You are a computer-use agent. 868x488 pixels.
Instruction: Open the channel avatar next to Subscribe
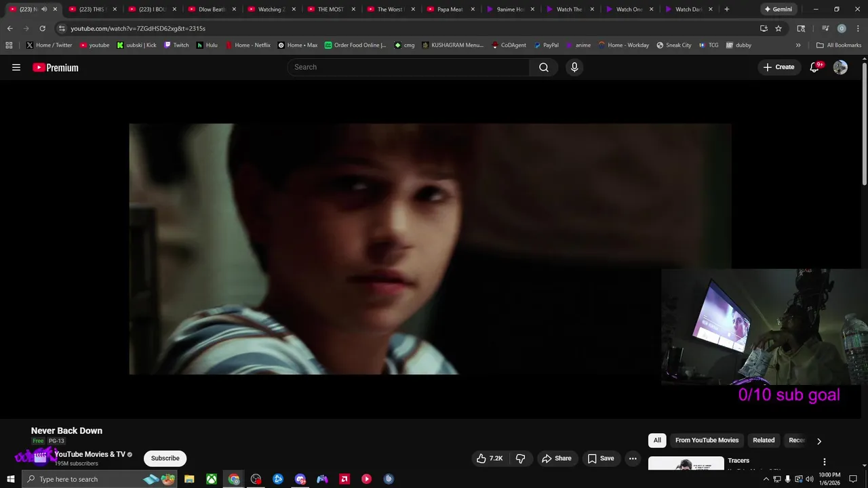40,458
